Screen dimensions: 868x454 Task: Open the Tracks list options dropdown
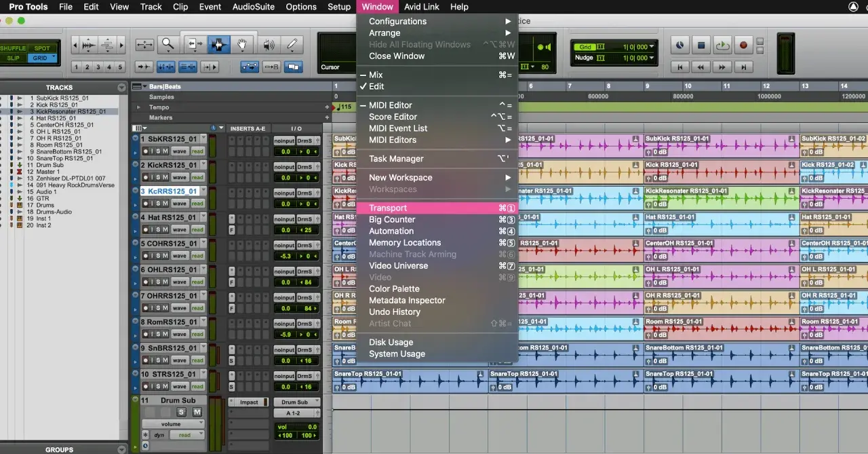point(121,88)
